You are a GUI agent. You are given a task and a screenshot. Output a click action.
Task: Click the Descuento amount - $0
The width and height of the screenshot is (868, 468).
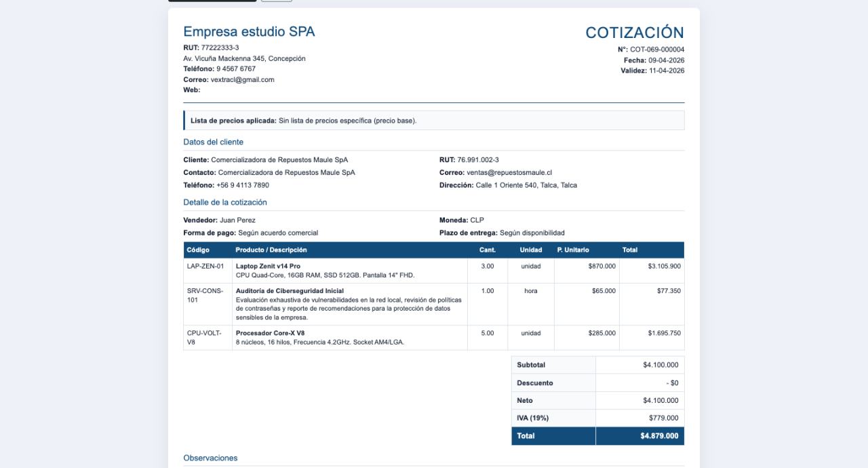[672, 383]
